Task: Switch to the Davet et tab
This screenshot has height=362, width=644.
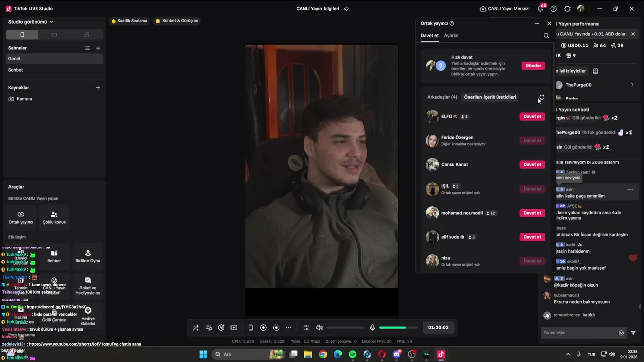Action: pyautogui.click(x=430, y=36)
